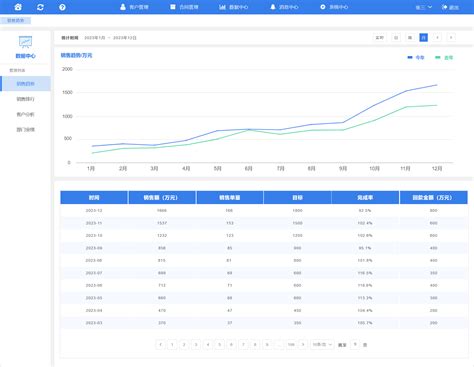
Task: Select the second sidebar item 销售排行
Action: pos(25,99)
